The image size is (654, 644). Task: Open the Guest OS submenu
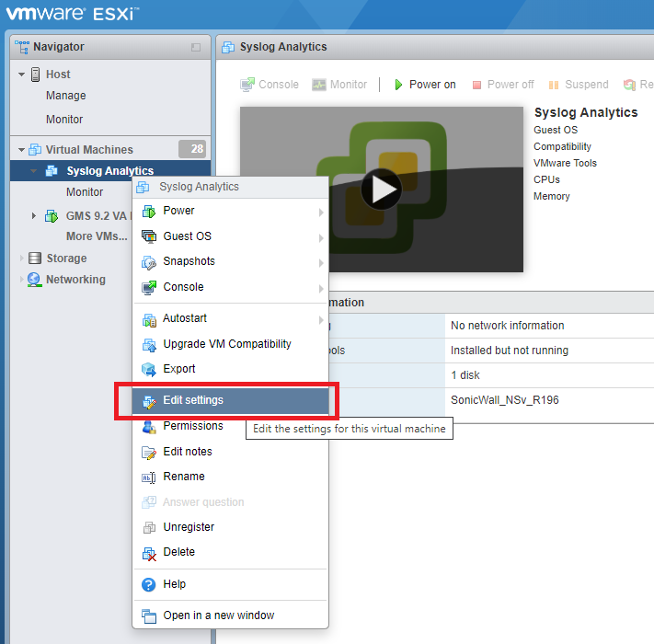click(230, 236)
